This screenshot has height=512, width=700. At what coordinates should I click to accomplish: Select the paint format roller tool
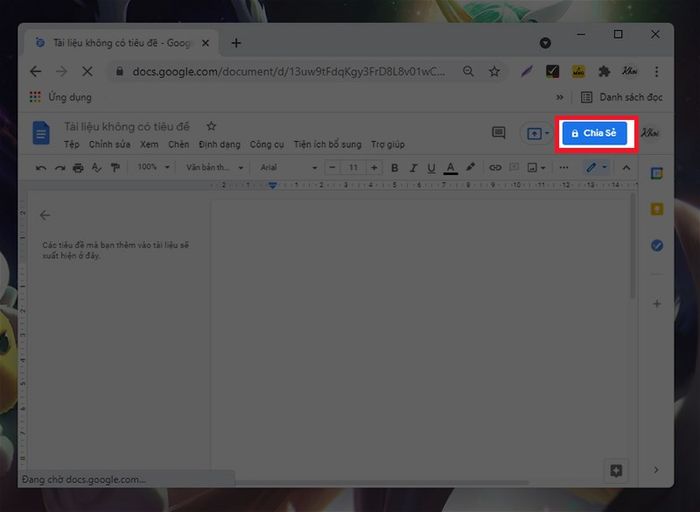(115, 168)
